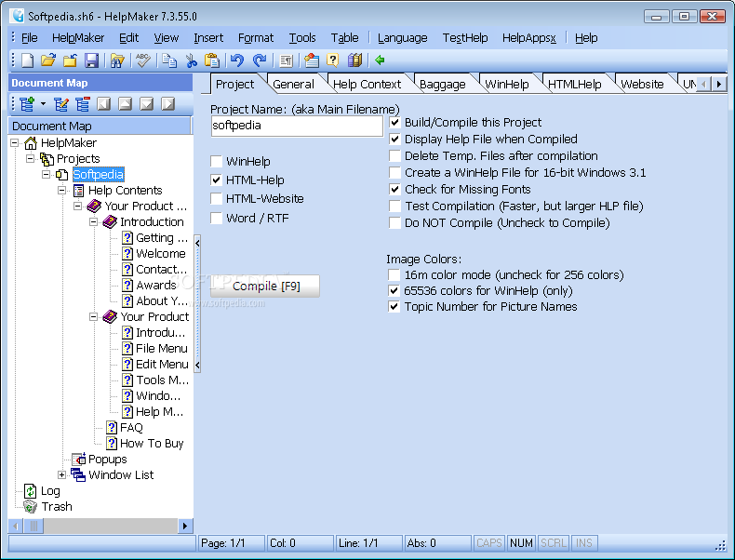Click the Open file folder icon
This screenshot has height=560, width=735.
coord(47,60)
